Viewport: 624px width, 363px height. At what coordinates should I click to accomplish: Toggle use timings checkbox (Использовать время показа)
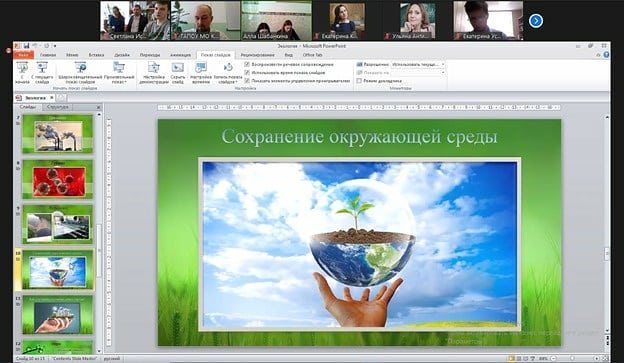pyautogui.click(x=247, y=72)
